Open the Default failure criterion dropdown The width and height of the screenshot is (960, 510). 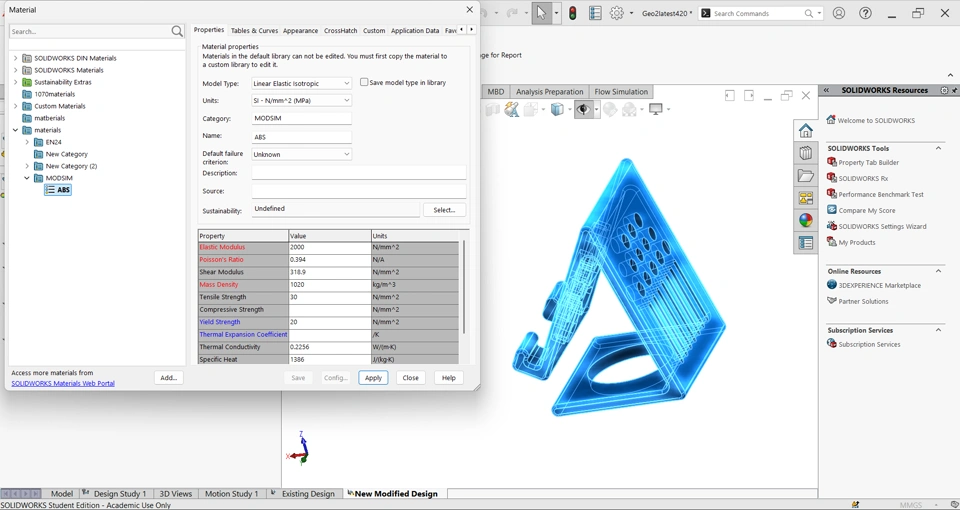click(301, 154)
